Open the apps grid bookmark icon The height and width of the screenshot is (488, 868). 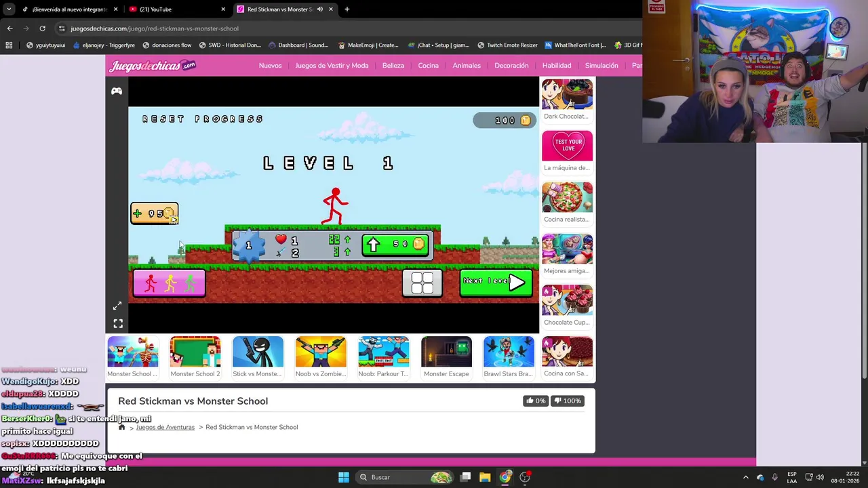click(x=9, y=45)
